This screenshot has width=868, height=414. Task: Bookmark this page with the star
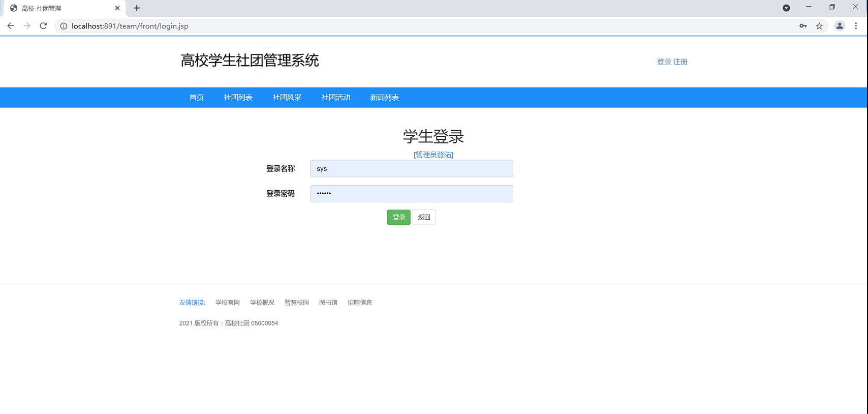pos(819,26)
